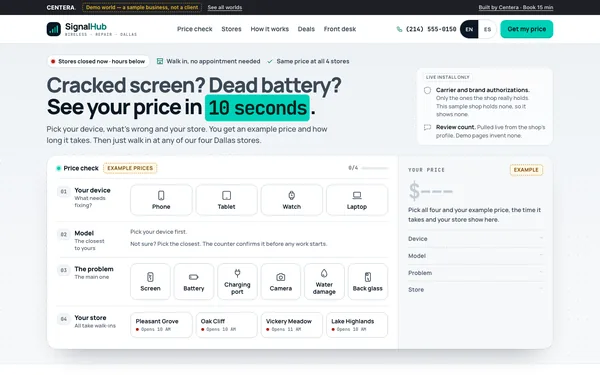This screenshot has height=375, width=600.
Task: Click the YOUR PRICE heading
Action: tap(426, 170)
